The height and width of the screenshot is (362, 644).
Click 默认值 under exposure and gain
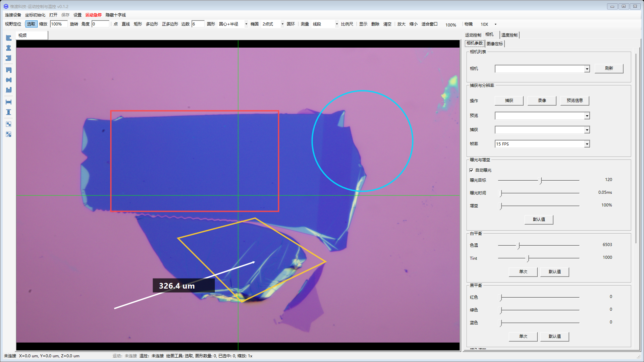tap(539, 220)
